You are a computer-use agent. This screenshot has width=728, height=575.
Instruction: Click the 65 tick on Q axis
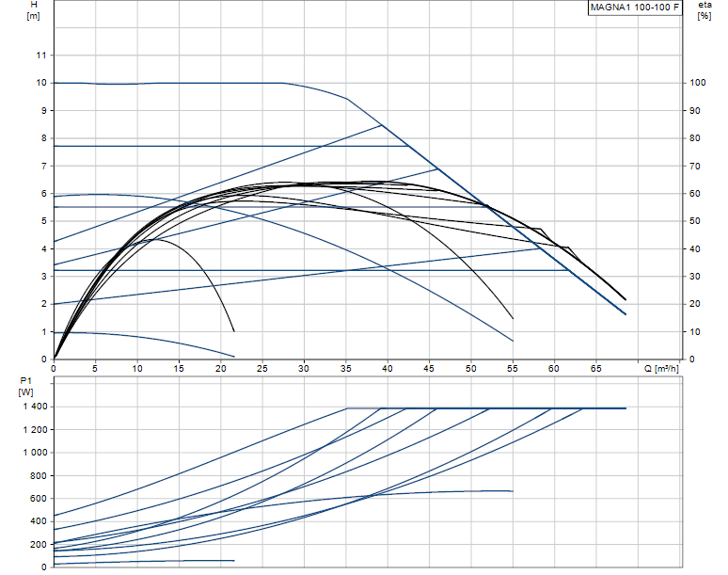pos(596,369)
